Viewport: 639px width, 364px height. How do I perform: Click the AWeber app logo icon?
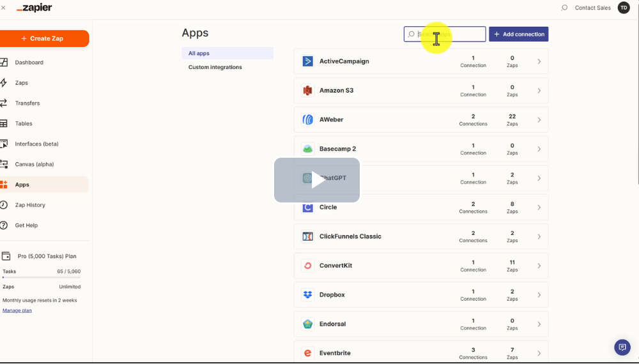(x=308, y=119)
